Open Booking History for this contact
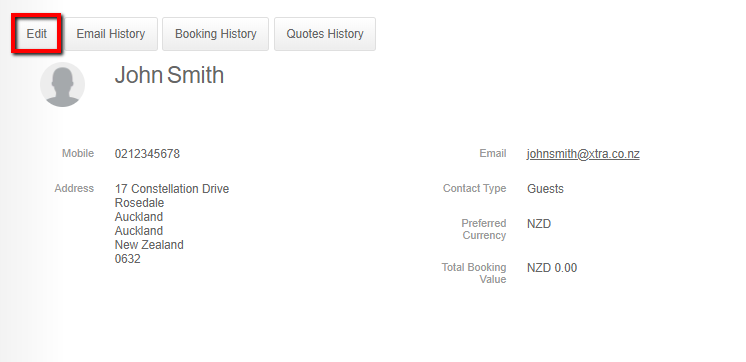 [x=216, y=34]
